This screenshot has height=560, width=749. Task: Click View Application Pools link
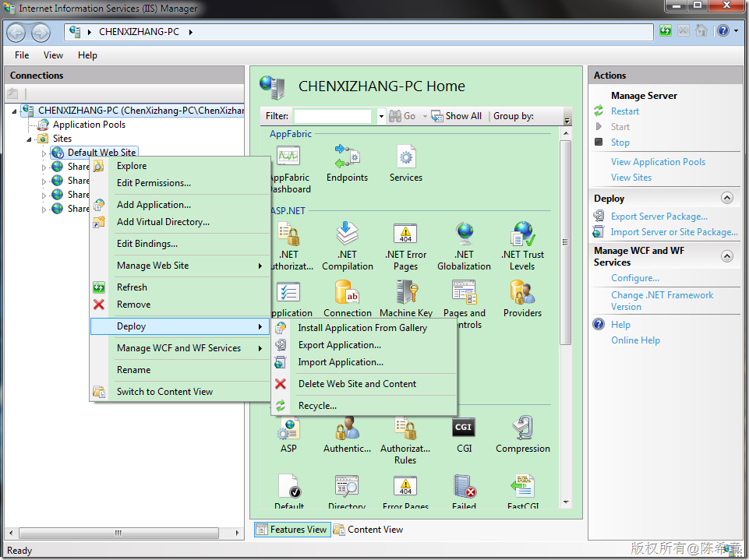pyautogui.click(x=658, y=162)
